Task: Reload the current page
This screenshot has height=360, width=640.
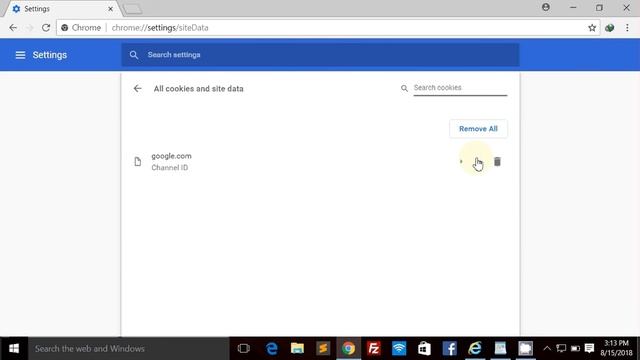Action: 46,28
